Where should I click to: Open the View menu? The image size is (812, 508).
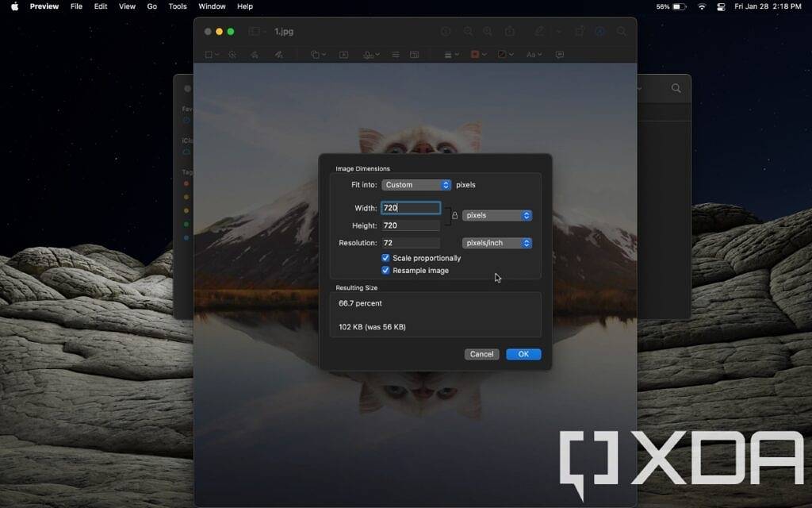point(127,6)
